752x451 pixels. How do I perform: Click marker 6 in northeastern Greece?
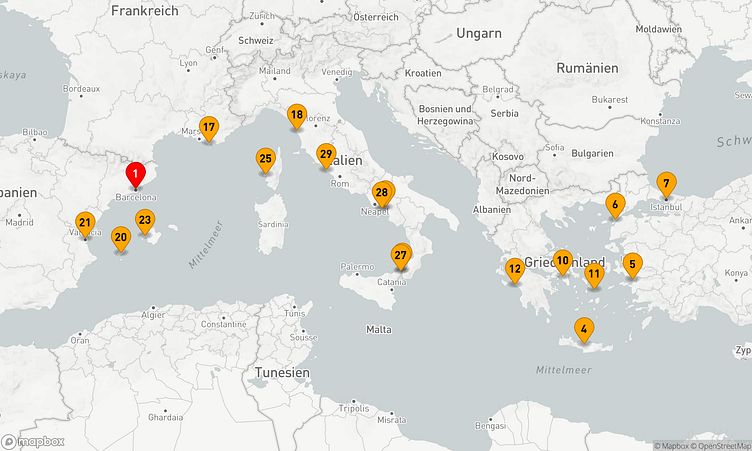pyautogui.click(x=615, y=206)
